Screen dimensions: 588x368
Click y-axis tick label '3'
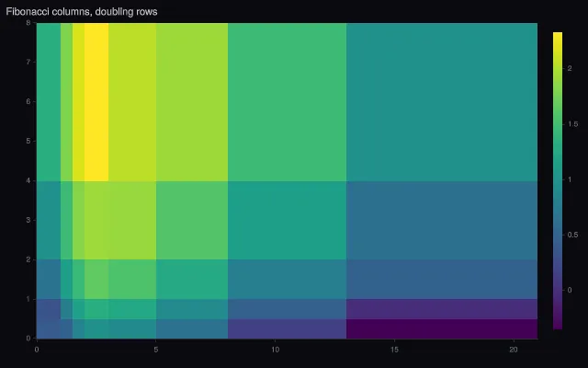[x=28, y=220]
